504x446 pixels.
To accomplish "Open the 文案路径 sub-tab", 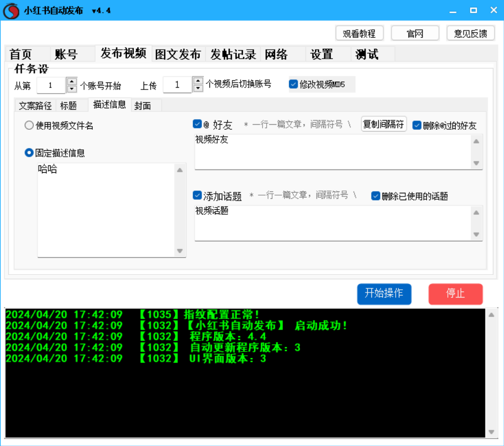I will click(35, 106).
